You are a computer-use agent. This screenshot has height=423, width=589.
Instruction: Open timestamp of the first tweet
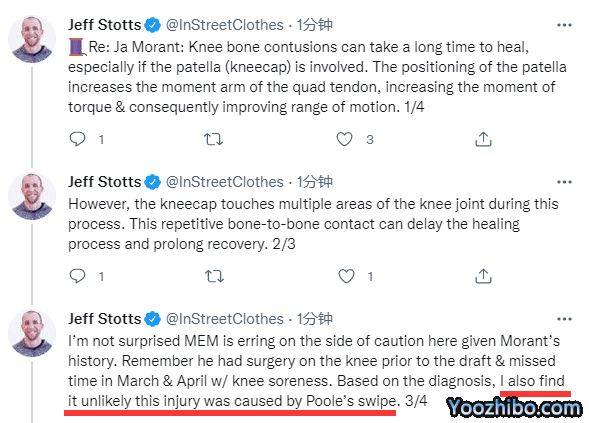314,25
